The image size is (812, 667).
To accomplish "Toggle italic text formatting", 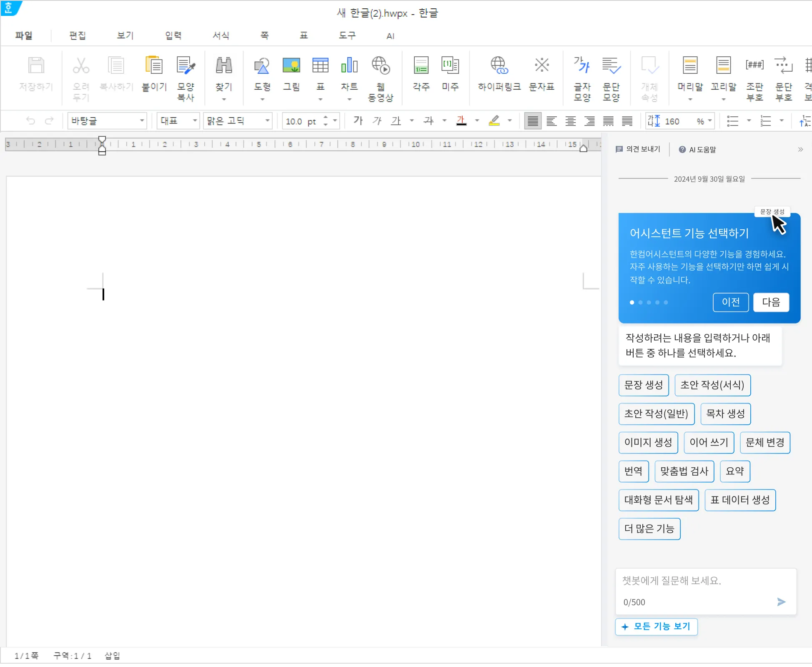I will pyautogui.click(x=377, y=121).
